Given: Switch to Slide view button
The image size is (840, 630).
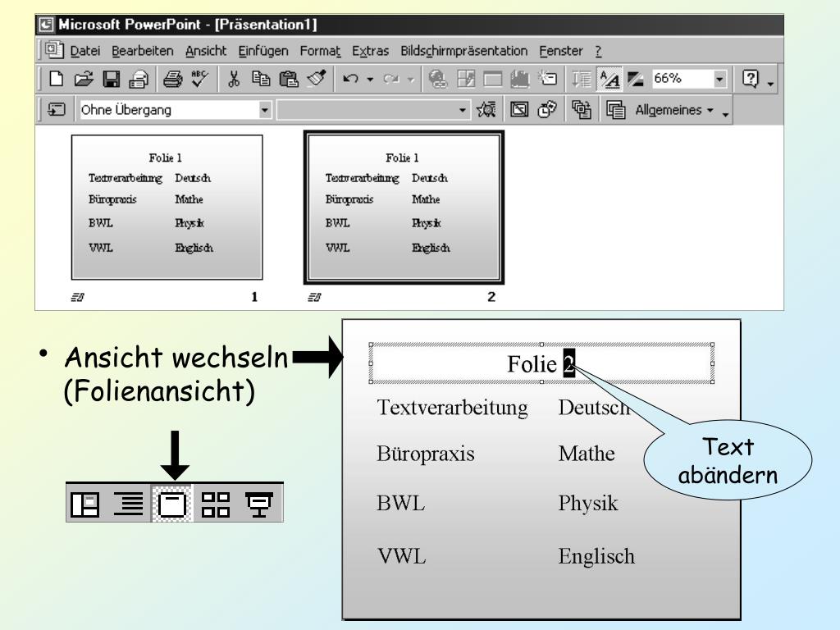Looking at the screenshot, I should pyautogui.click(x=172, y=504).
